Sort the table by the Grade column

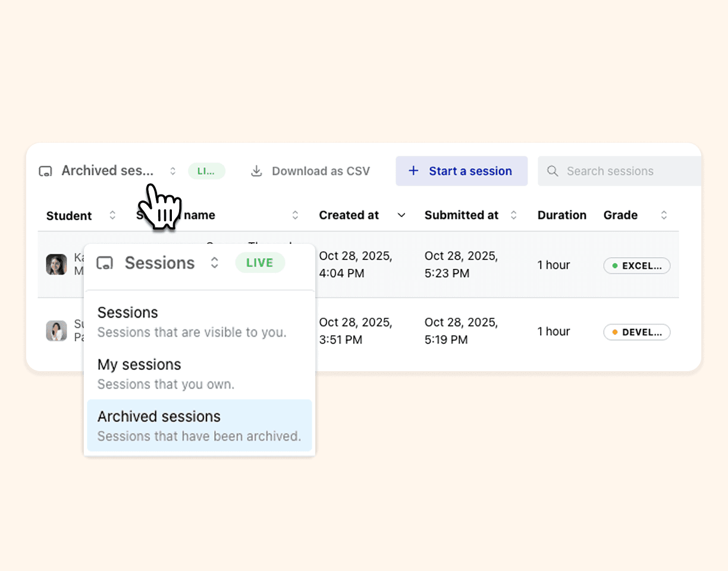664,215
